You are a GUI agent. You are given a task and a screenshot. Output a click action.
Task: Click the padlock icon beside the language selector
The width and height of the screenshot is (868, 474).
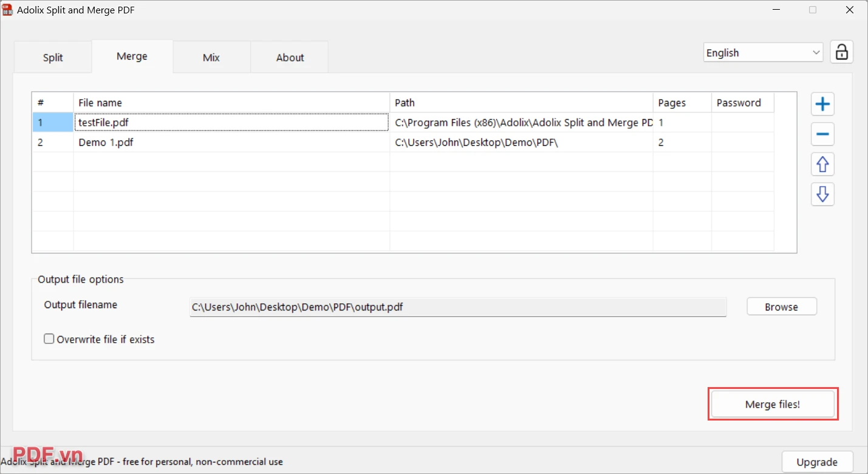tap(841, 52)
